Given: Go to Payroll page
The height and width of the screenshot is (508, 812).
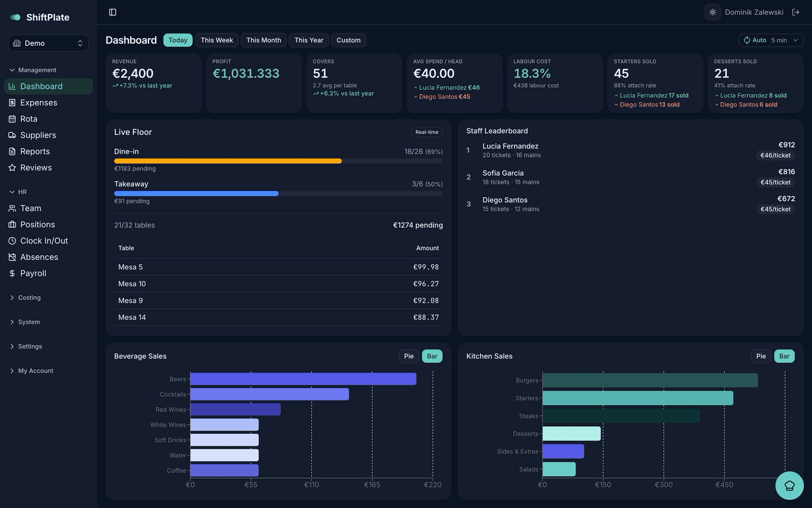Looking at the screenshot, I should click(48, 273).
